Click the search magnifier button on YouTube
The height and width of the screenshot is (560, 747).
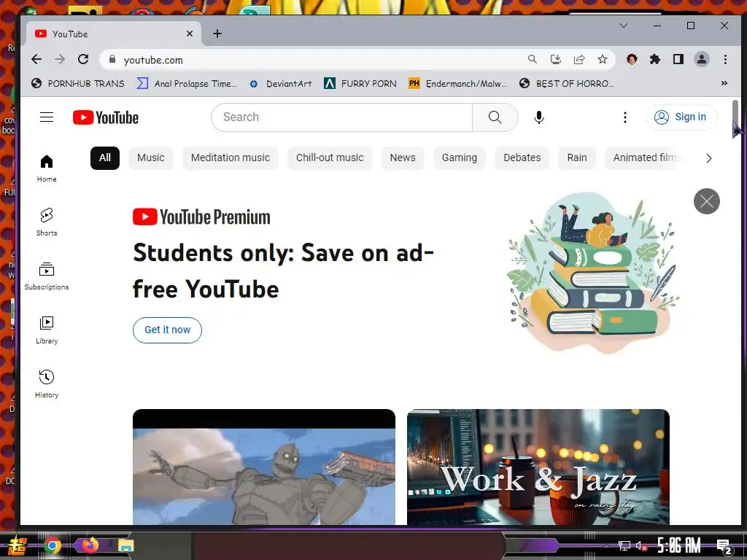[x=495, y=117]
